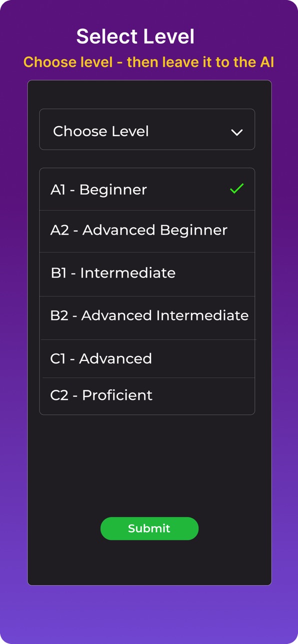Viewport: 298px width, 644px height.
Task: Deselect A1 - Beginner via its checkmark
Action: [236, 189]
